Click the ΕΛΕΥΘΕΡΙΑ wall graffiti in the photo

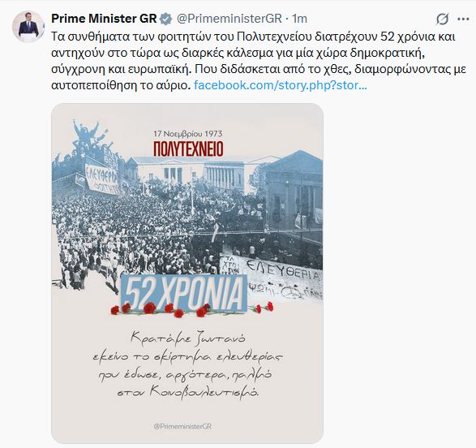[x=283, y=269]
